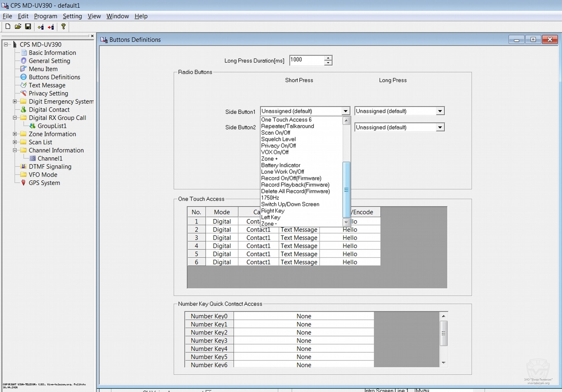Viewport: 562px width, 392px height.
Task: Select Digital Contact in the sidebar tree
Action: (49, 110)
